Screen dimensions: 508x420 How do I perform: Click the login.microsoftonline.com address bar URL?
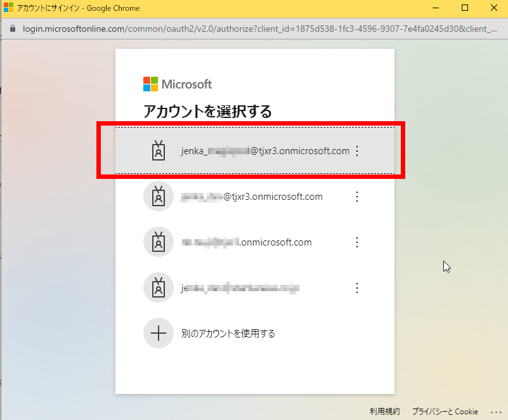pos(259,29)
